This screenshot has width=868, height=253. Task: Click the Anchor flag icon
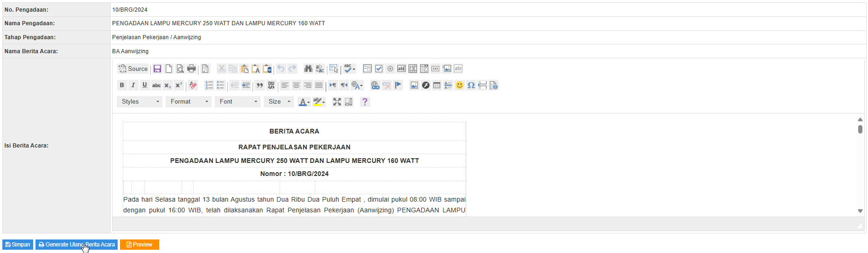click(398, 85)
